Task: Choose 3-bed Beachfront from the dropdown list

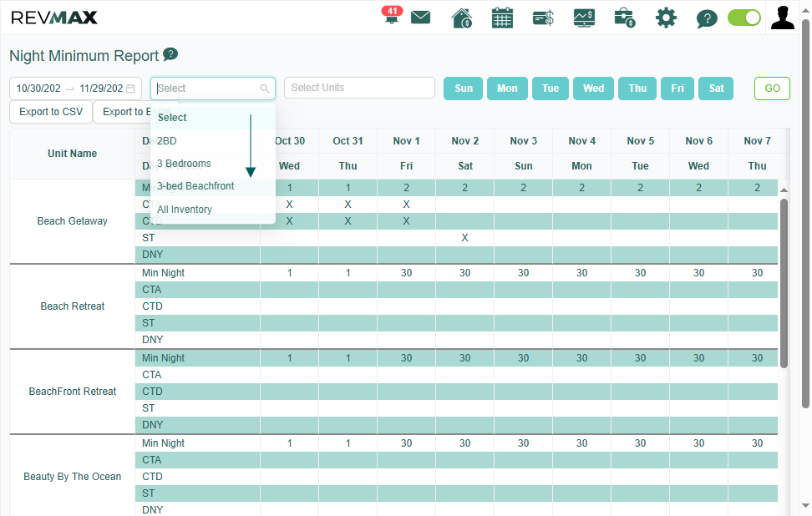Action: (x=213, y=186)
